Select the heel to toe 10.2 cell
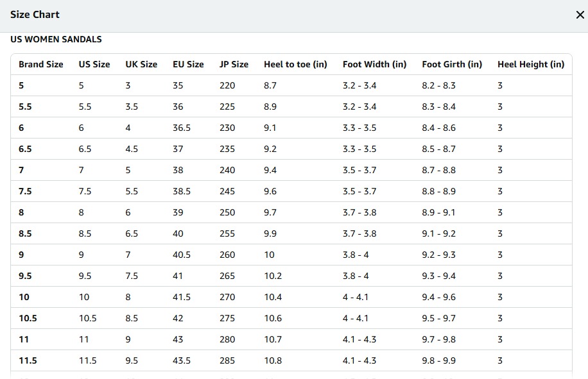 pos(273,276)
